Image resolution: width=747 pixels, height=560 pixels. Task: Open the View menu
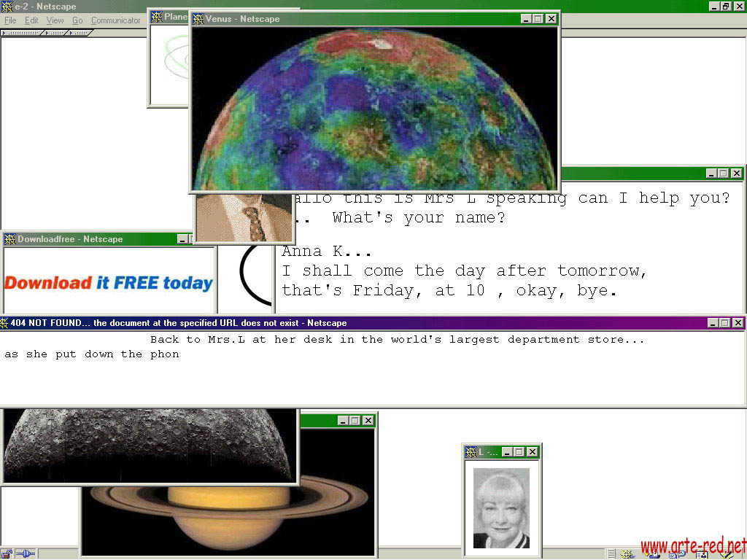[x=55, y=20]
